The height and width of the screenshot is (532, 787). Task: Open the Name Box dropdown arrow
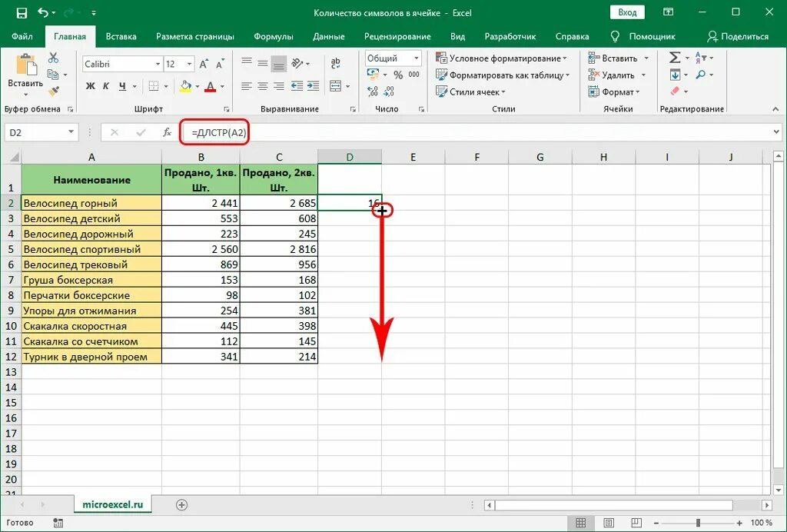[x=71, y=132]
